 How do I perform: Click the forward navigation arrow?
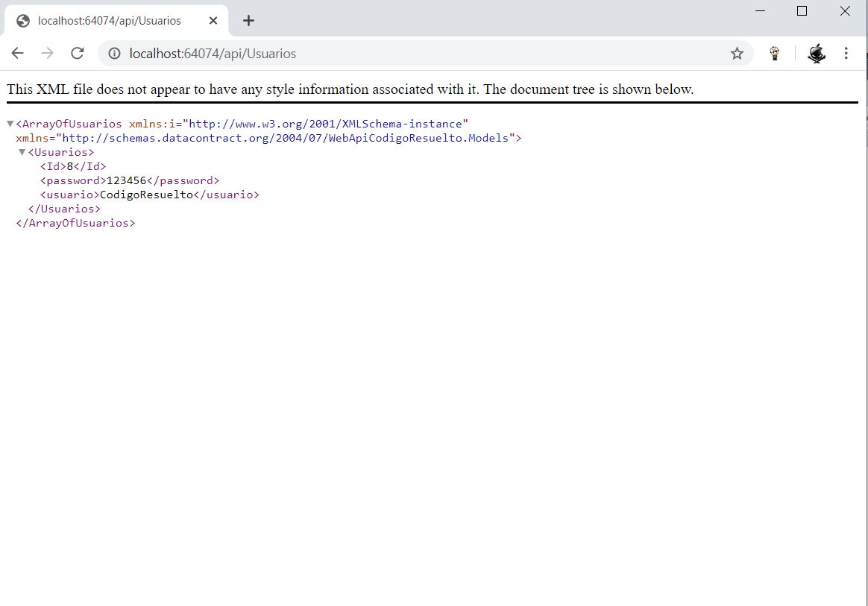tap(46, 53)
